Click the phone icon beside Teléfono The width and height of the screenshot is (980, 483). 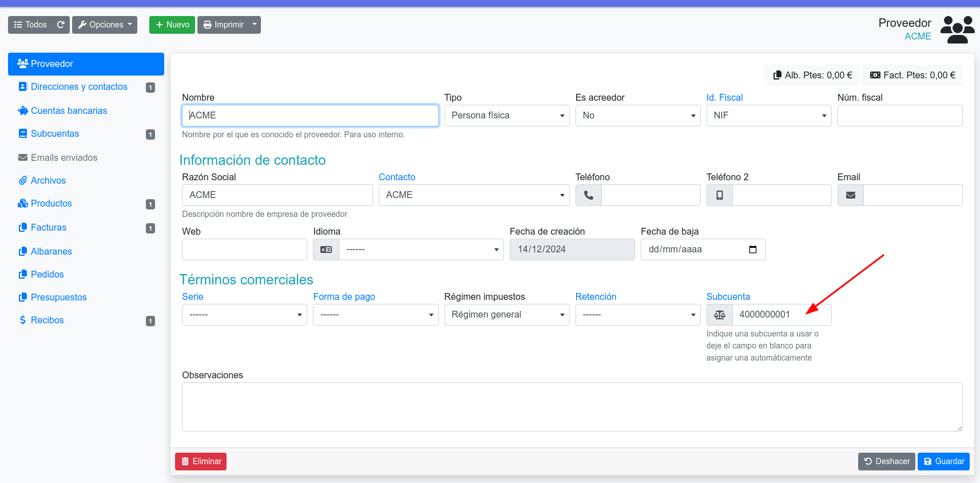pyautogui.click(x=589, y=195)
